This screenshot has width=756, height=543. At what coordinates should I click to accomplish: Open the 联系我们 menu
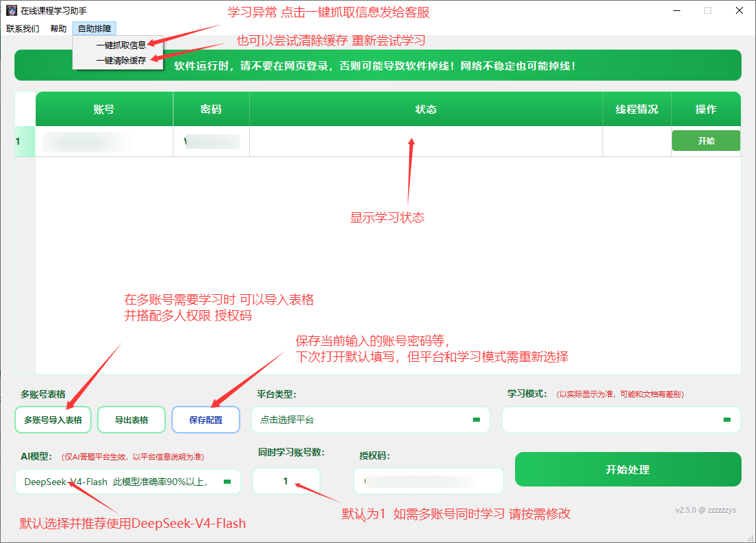23,28
